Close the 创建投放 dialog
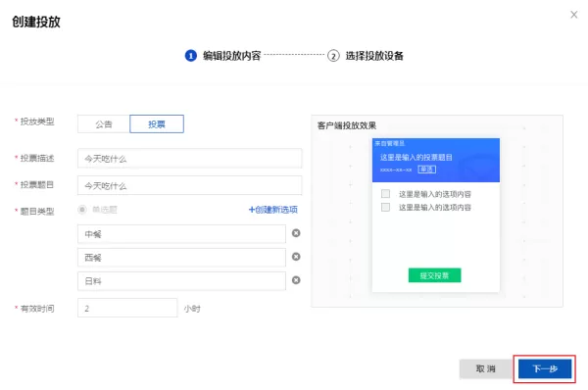This screenshot has width=588, height=390. 573,15
